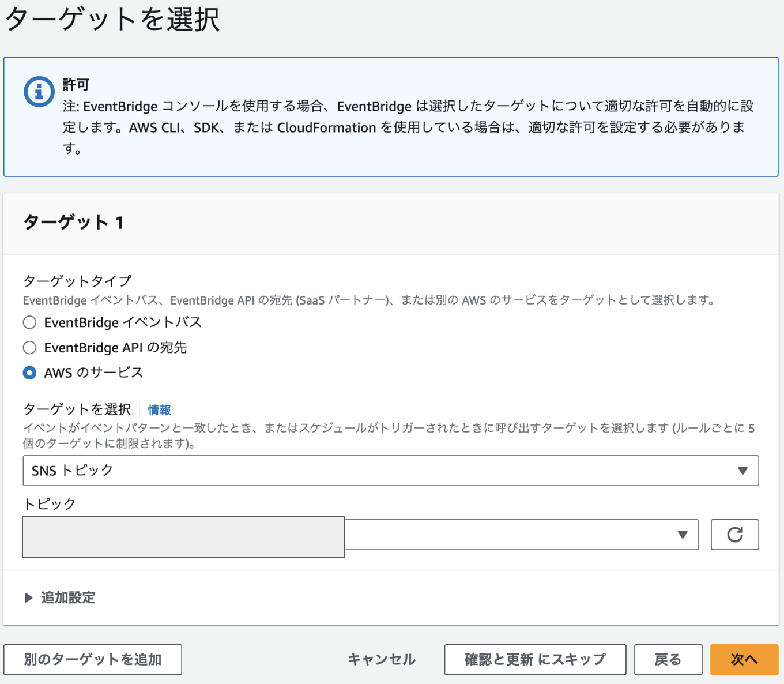Click the dropdown arrow on the トピック field
The width and height of the screenshot is (784, 684).
coord(683,535)
